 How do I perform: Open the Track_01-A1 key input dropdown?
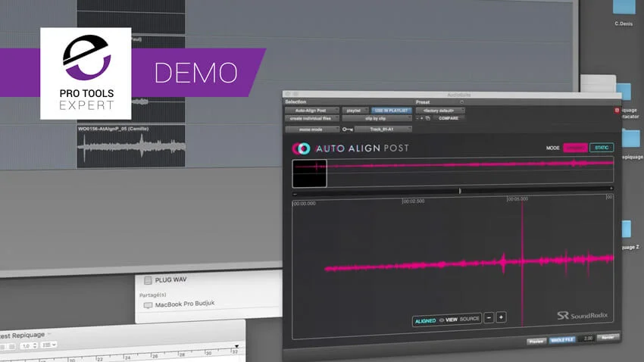[x=383, y=130]
